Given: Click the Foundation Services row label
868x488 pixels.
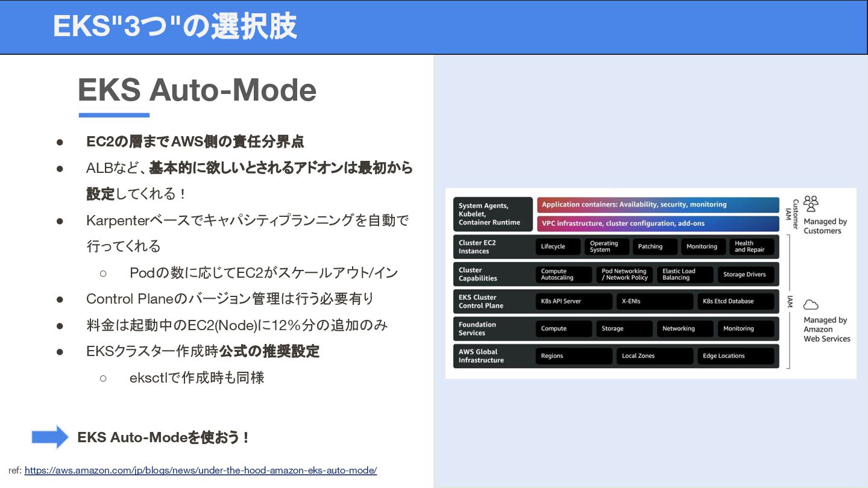Looking at the screenshot, I should (477, 329).
